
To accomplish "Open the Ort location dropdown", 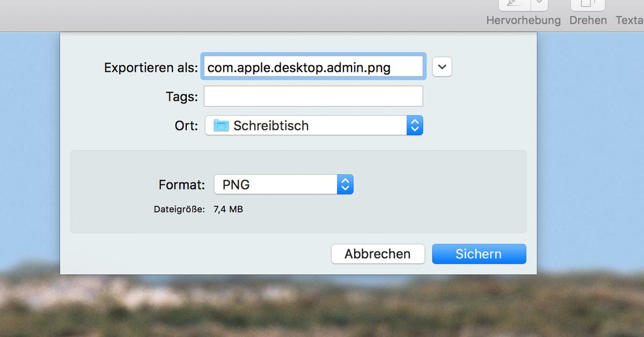I will coord(314,126).
